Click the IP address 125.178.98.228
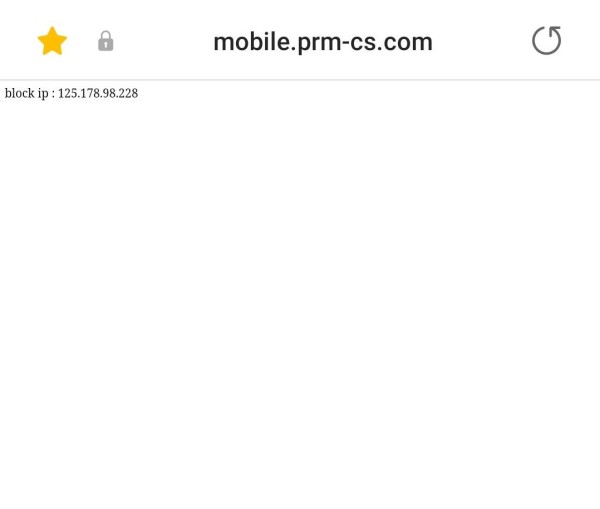 (x=98, y=93)
